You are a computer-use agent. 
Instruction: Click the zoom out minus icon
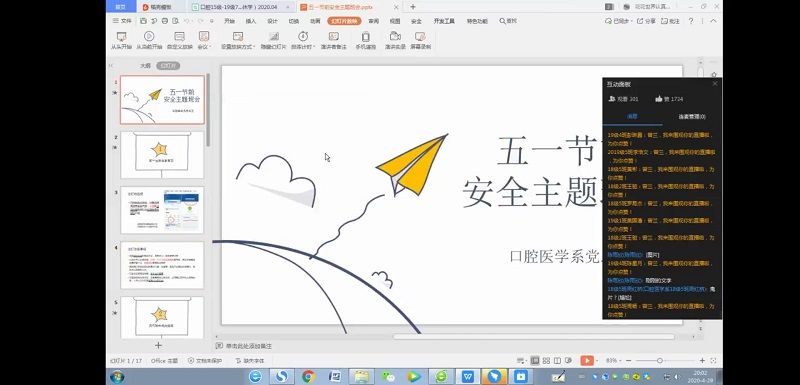[628, 361]
